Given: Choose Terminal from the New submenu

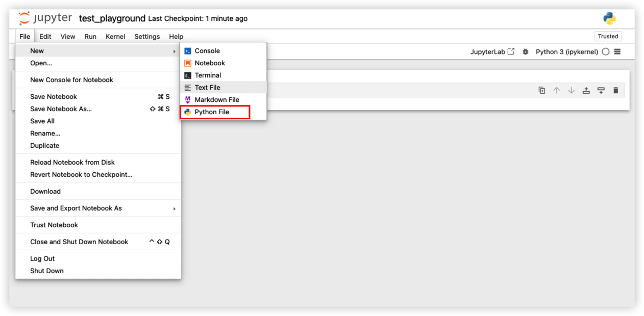Looking at the screenshot, I should tap(208, 75).
